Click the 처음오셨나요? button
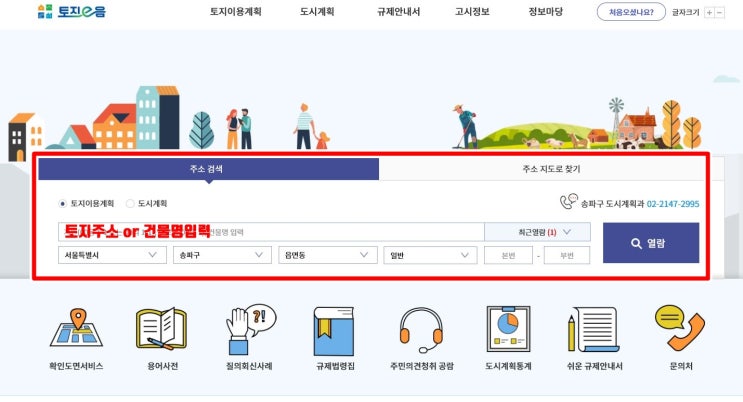Screen dimensions: 743x402 [631, 12]
